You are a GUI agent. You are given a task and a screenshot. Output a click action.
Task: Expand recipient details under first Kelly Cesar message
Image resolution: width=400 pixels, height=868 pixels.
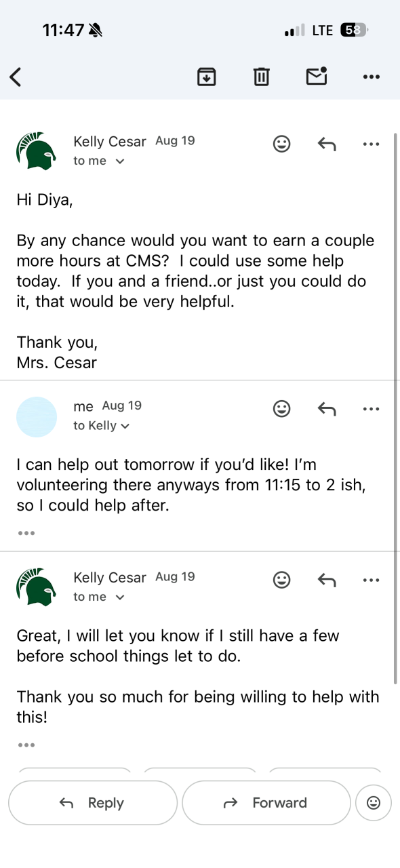pyautogui.click(x=120, y=161)
